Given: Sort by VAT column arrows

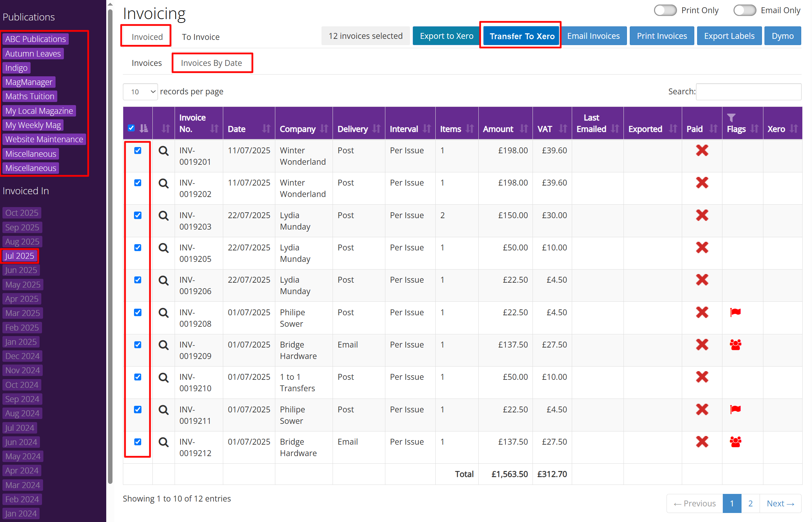Looking at the screenshot, I should 563,129.
